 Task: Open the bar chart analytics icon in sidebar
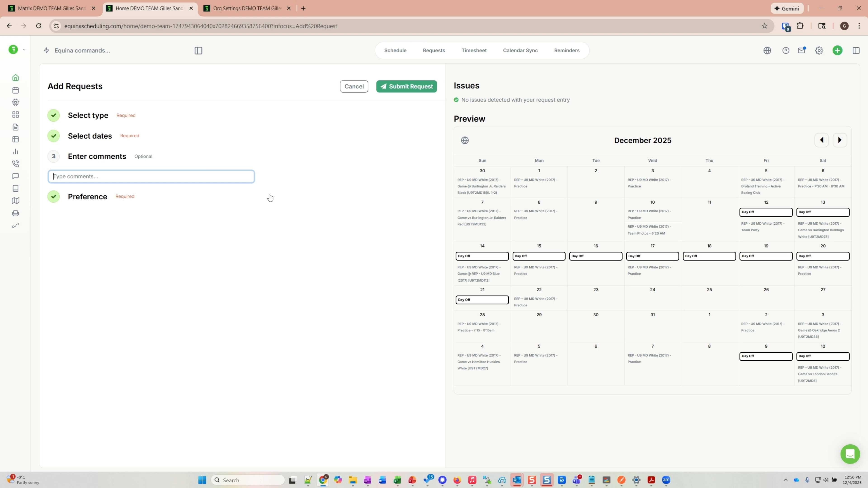point(16,152)
